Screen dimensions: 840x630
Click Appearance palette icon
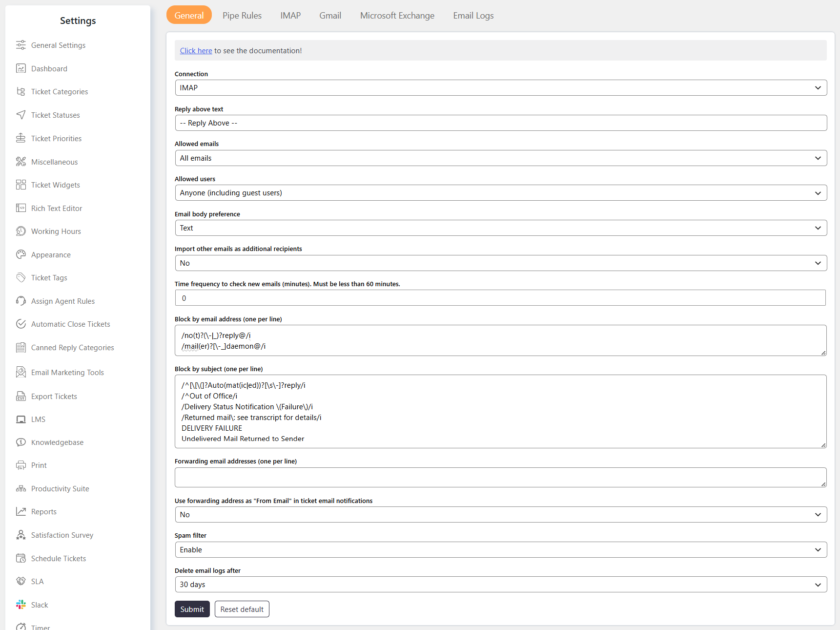tap(20, 254)
